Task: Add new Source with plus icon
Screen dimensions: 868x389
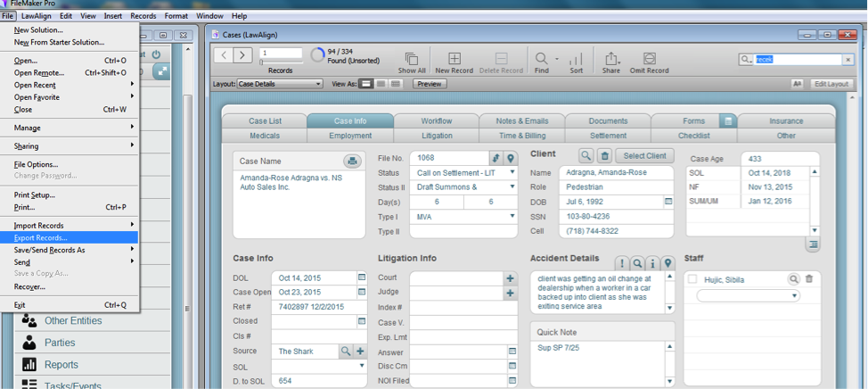Action: 360,352
